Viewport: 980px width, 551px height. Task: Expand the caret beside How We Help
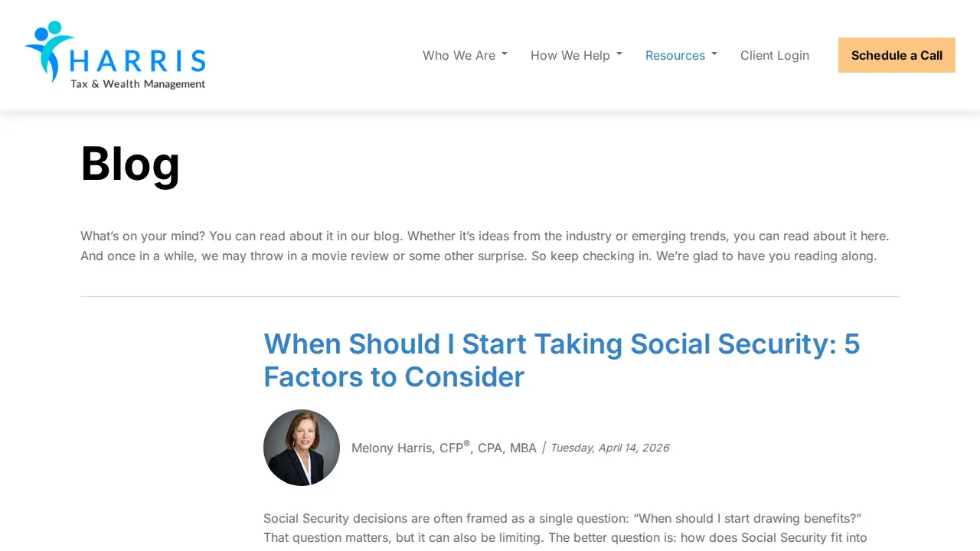tap(619, 54)
